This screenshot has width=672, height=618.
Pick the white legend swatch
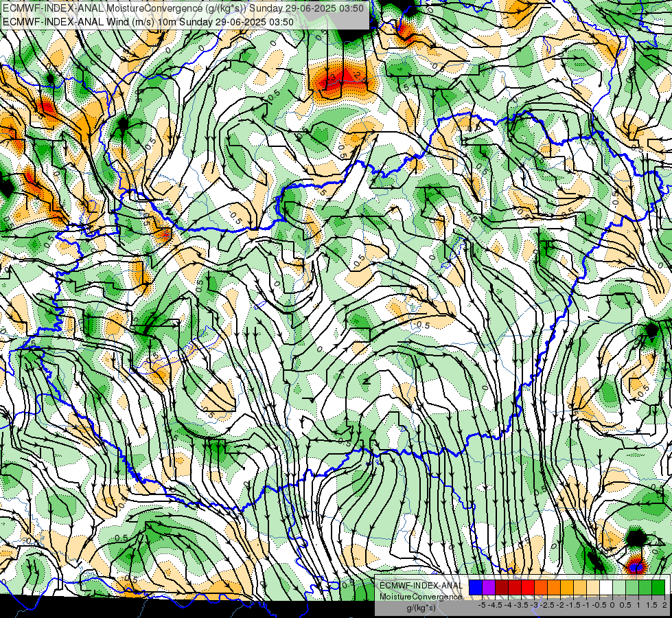tap(606, 588)
